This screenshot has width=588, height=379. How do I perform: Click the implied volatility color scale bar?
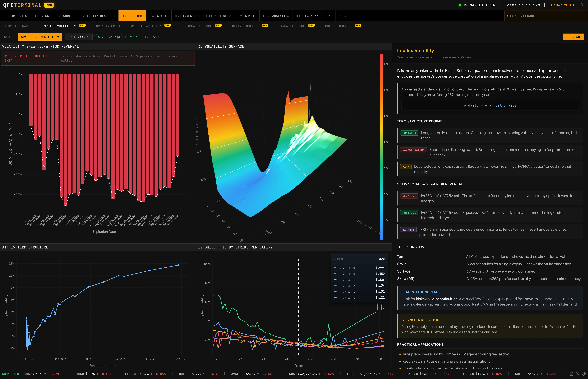coord(381,147)
